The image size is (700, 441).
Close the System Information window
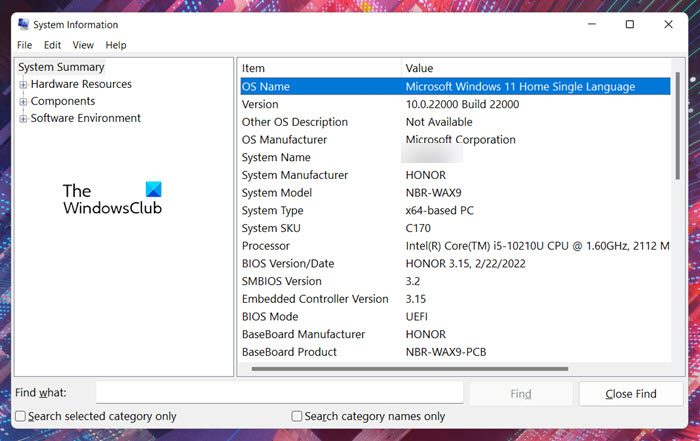[x=668, y=24]
